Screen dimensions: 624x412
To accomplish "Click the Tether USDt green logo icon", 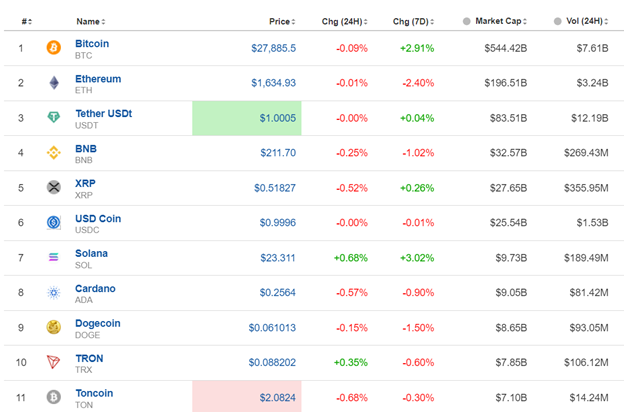I will point(54,117).
